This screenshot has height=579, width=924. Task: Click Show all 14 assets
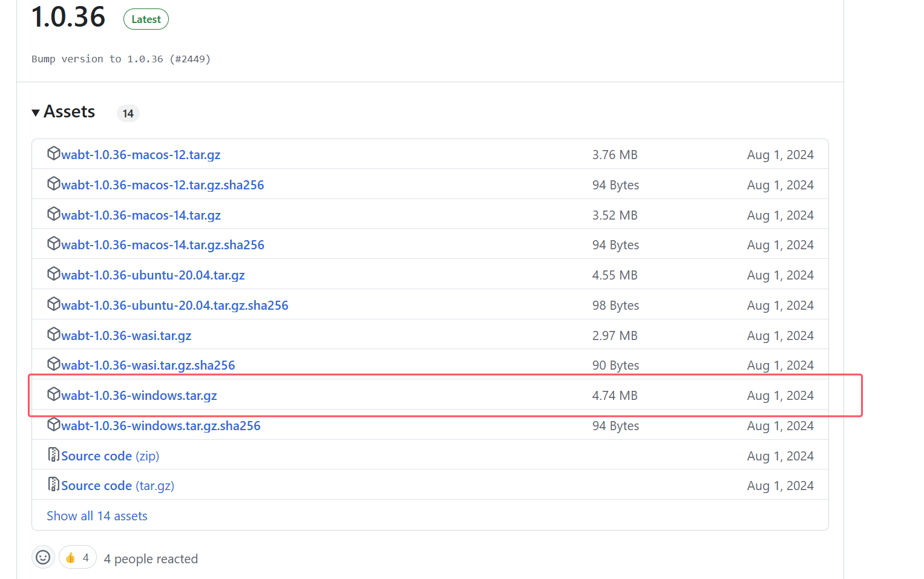97,516
